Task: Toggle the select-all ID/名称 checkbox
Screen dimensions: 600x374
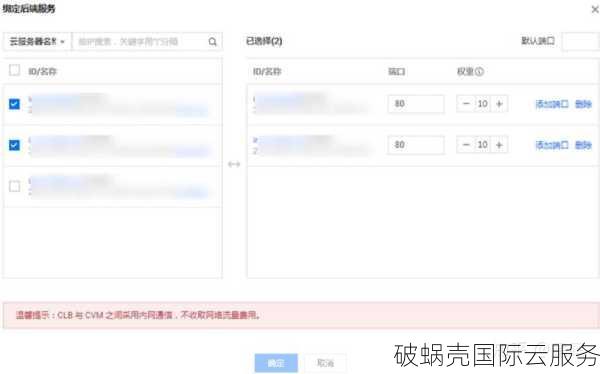Action: pyautogui.click(x=15, y=70)
